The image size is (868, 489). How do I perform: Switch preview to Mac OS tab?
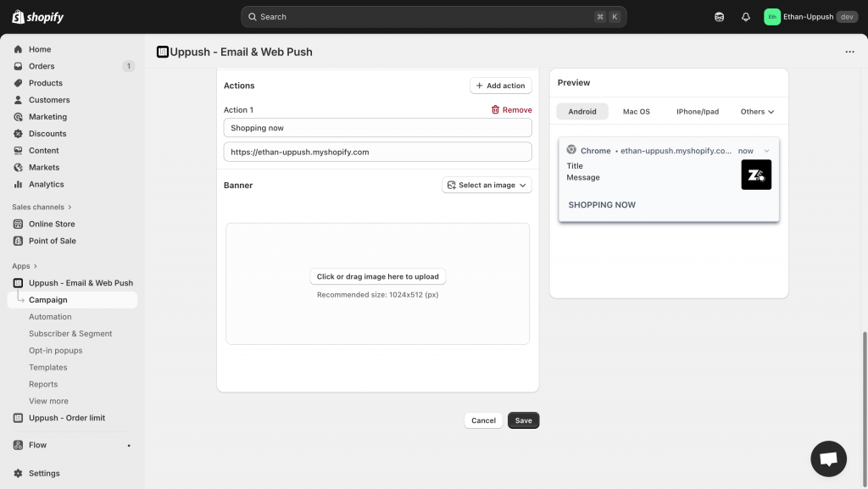(636, 112)
